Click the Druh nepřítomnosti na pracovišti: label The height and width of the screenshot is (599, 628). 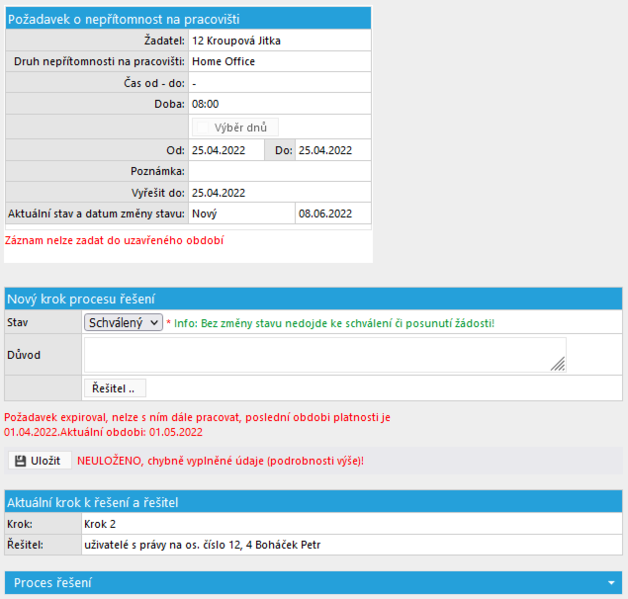(99, 61)
